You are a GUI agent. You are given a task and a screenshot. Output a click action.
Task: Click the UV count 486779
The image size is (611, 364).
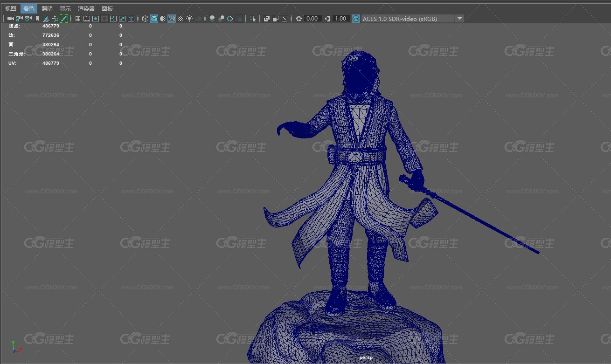pyautogui.click(x=51, y=63)
